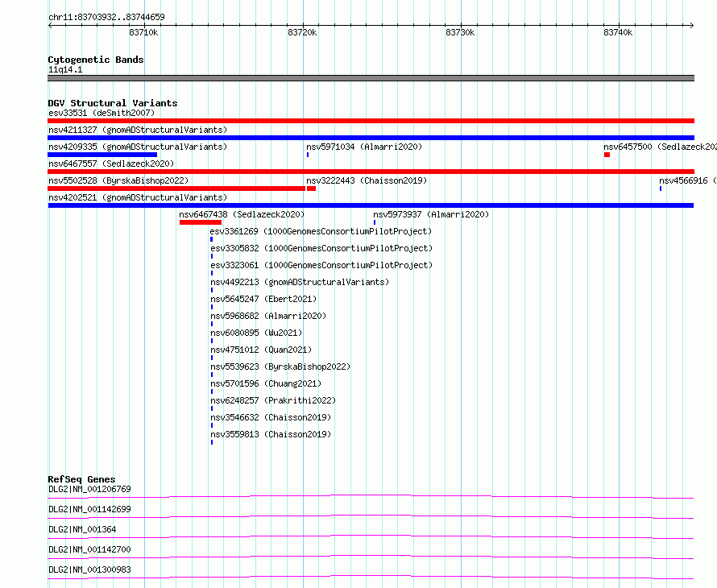This screenshot has width=717, height=588.
Task: Click the DGV Structural Variants track title
Action: pyautogui.click(x=113, y=103)
